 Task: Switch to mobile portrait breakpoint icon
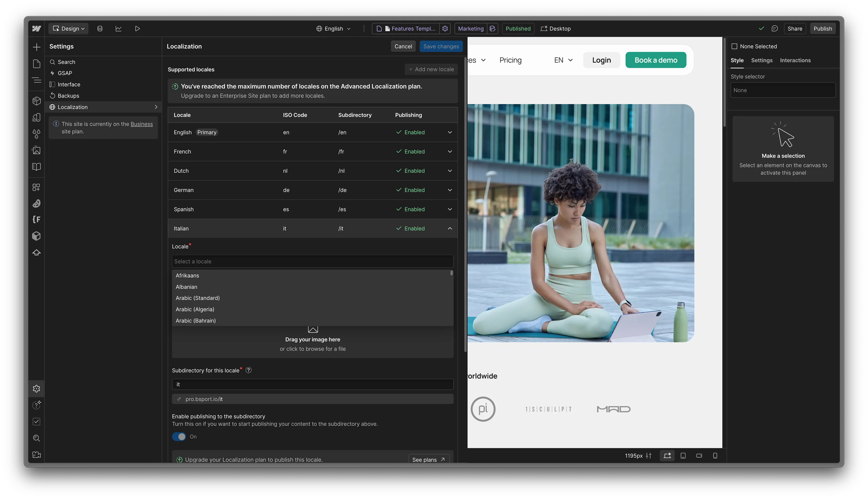point(715,456)
